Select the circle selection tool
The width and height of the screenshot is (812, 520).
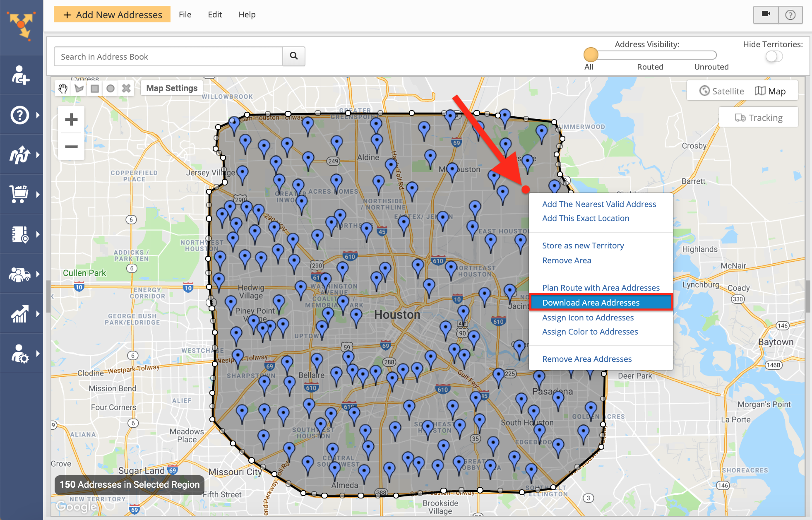point(110,88)
